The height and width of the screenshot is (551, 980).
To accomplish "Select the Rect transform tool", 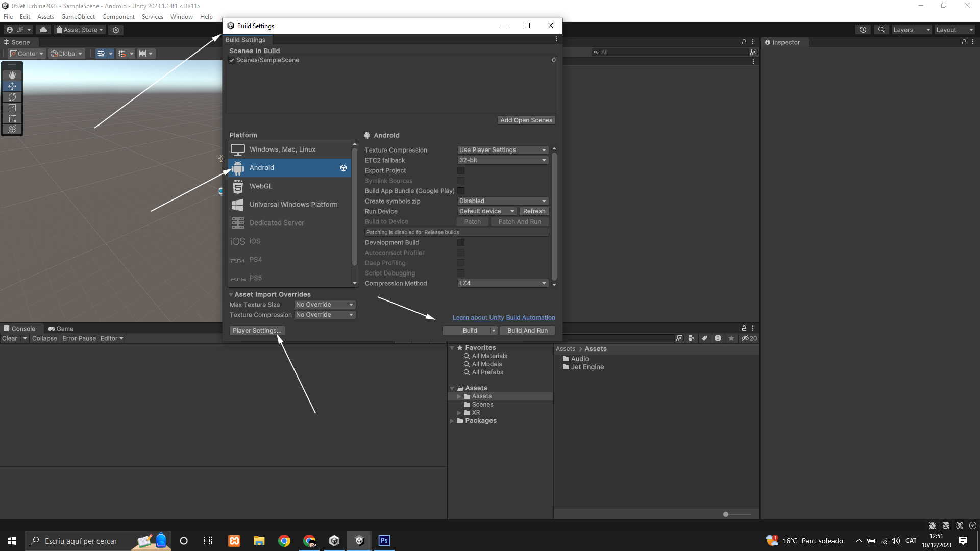I will [12, 118].
